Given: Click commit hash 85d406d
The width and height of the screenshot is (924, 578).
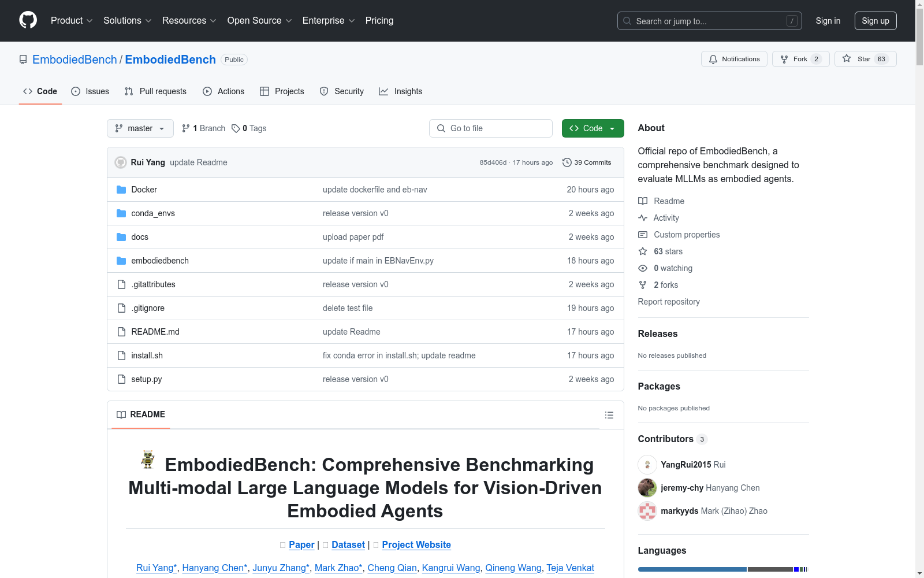Looking at the screenshot, I should click(493, 162).
